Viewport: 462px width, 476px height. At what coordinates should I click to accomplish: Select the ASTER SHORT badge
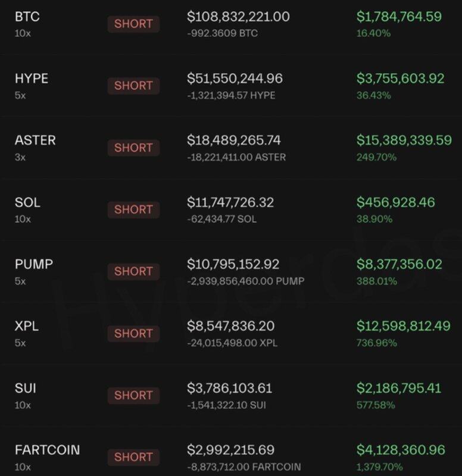coord(133,148)
